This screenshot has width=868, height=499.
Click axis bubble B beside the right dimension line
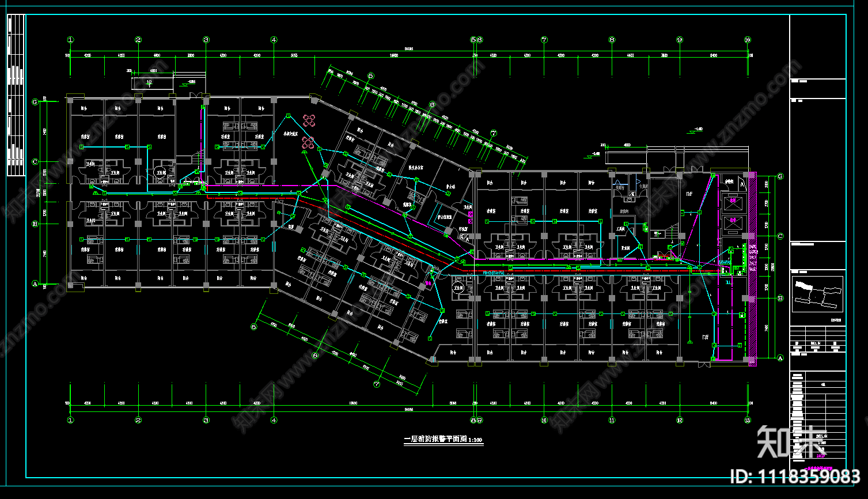pos(780,298)
